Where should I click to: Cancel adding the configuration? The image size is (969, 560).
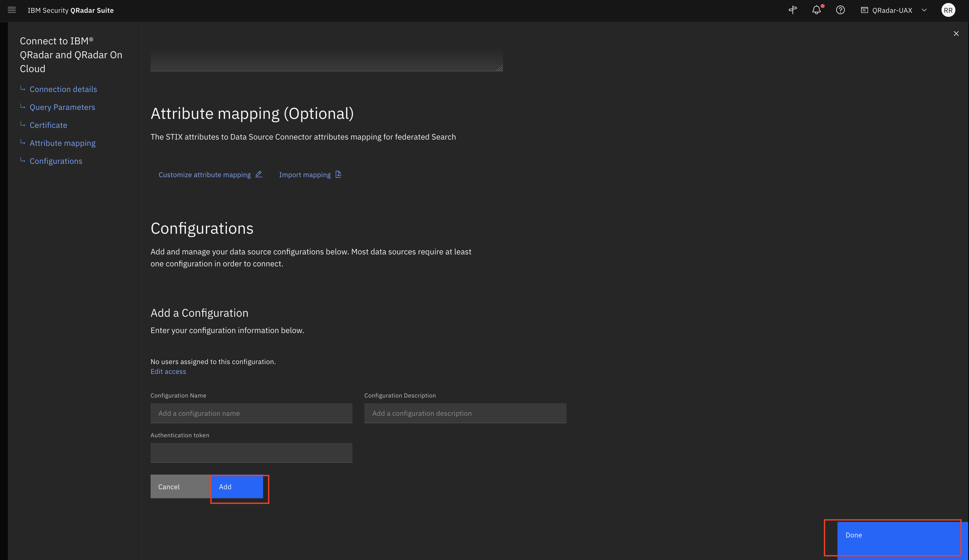click(181, 487)
